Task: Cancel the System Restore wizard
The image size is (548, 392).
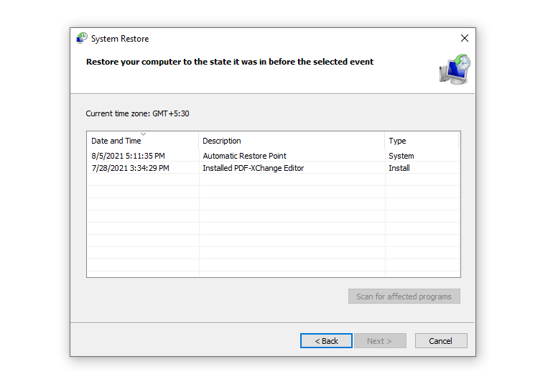Action: click(x=440, y=341)
